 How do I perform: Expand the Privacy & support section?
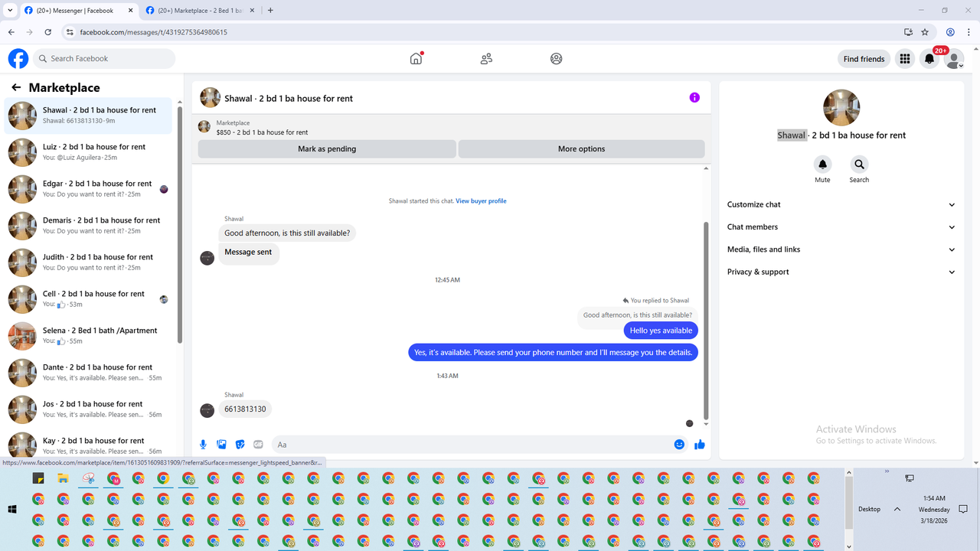click(841, 272)
